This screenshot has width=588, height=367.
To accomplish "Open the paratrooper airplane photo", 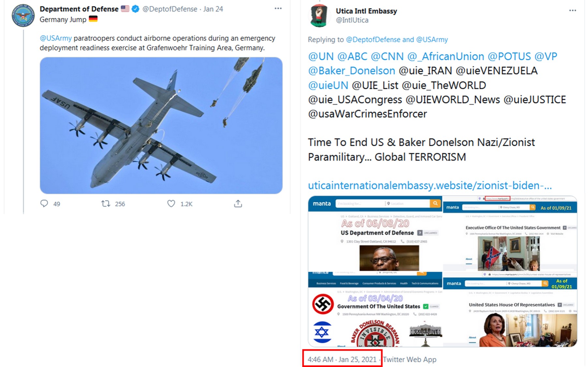I will (x=161, y=126).
